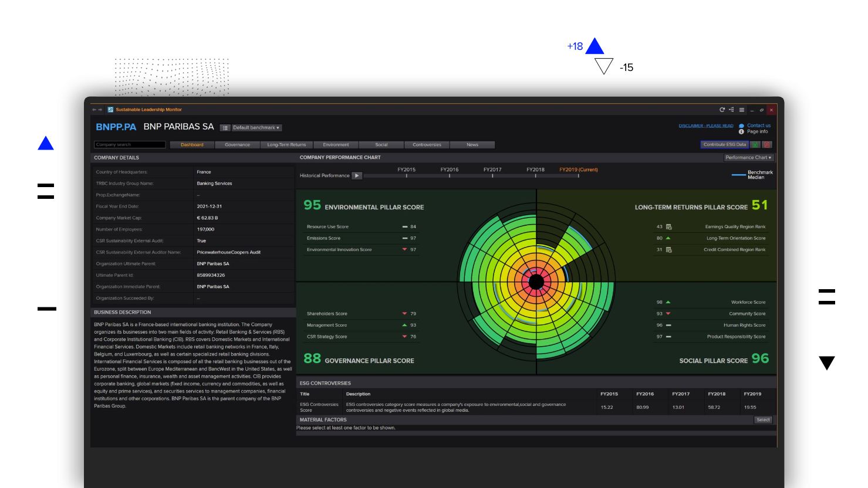Click the Credit Combined Region Rank icon
Viewport: 868px width, 488px height.
(x=668, y=250)
